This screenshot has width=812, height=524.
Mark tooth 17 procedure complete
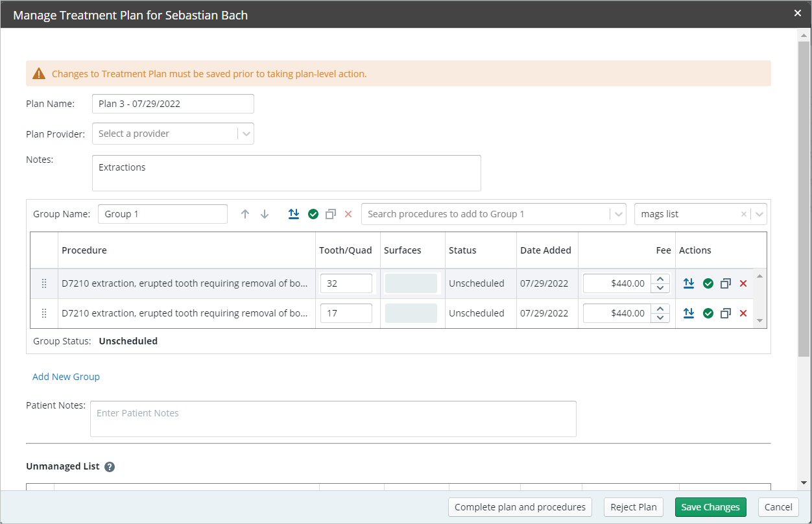point(708,313)
